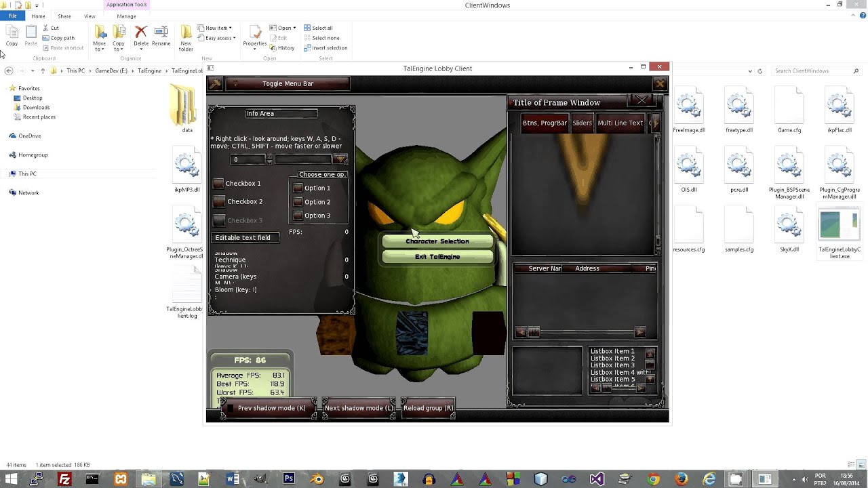This screenshot has height=488, width=868.
Task: Click the server list horizontal scrollbar thumb
Action: 534,332
